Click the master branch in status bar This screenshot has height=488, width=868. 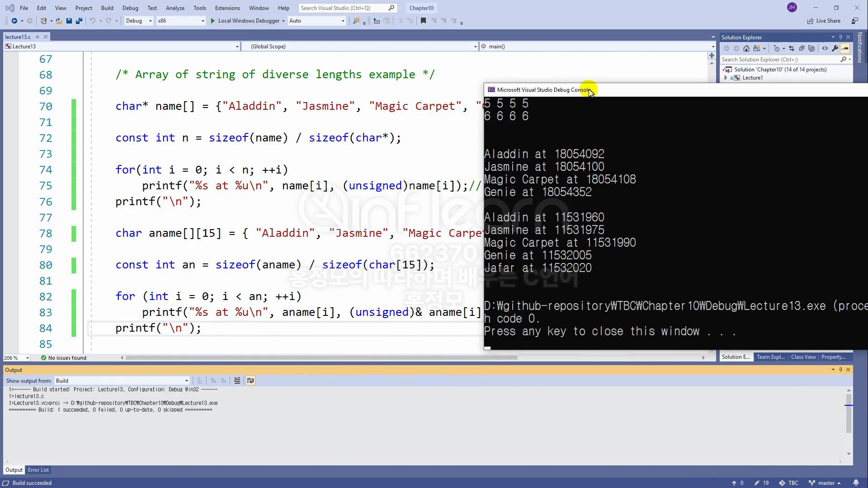(x=825, y=483)
